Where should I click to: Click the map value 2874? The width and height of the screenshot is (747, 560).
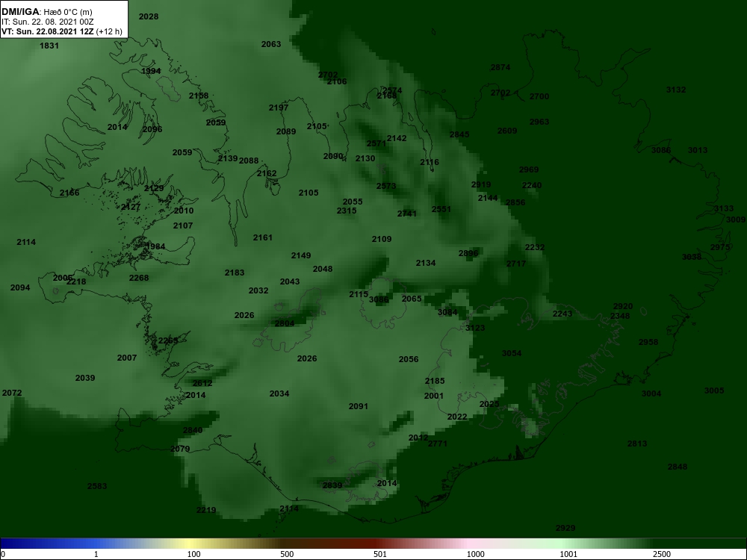(x=500, y=68)
